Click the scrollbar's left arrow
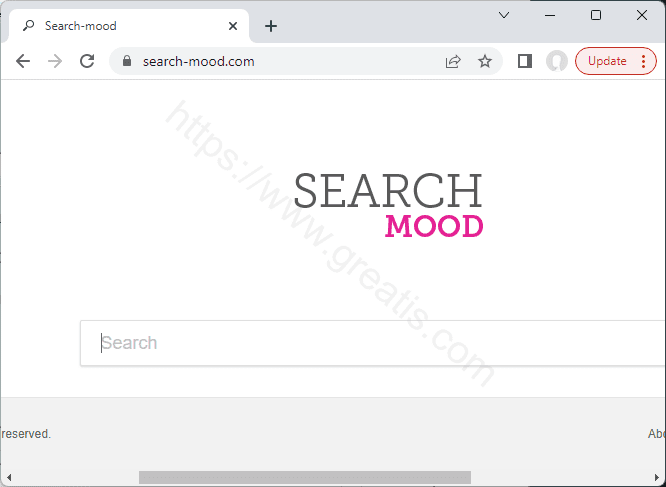 click(9, 477)
